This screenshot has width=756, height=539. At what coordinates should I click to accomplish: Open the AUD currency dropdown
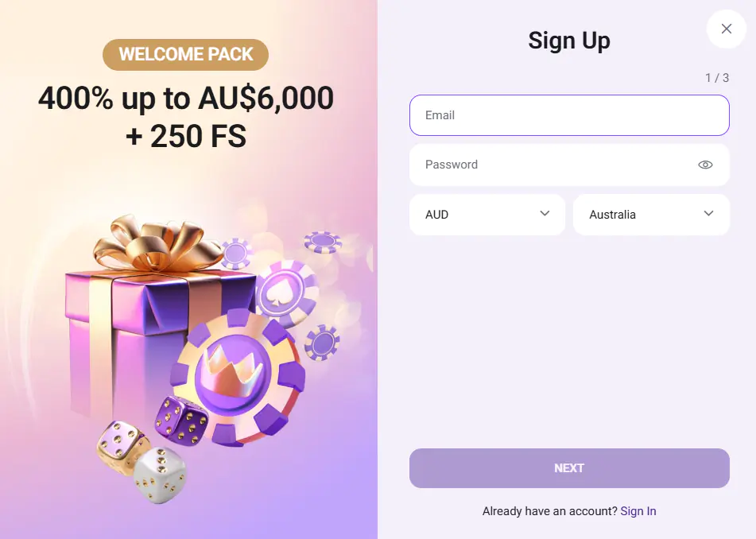click(x=487, y=215)
